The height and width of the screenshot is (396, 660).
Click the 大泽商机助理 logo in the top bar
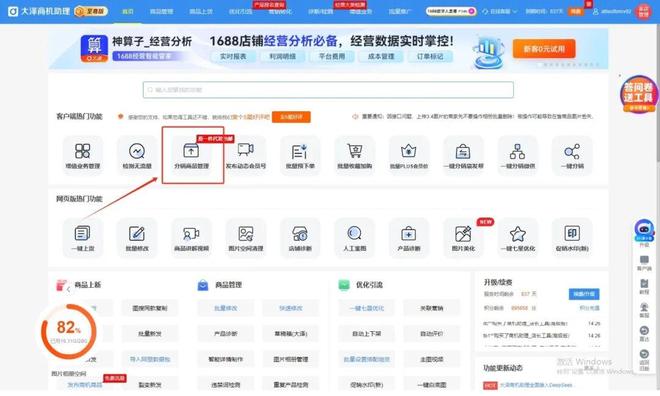point(39,11)
